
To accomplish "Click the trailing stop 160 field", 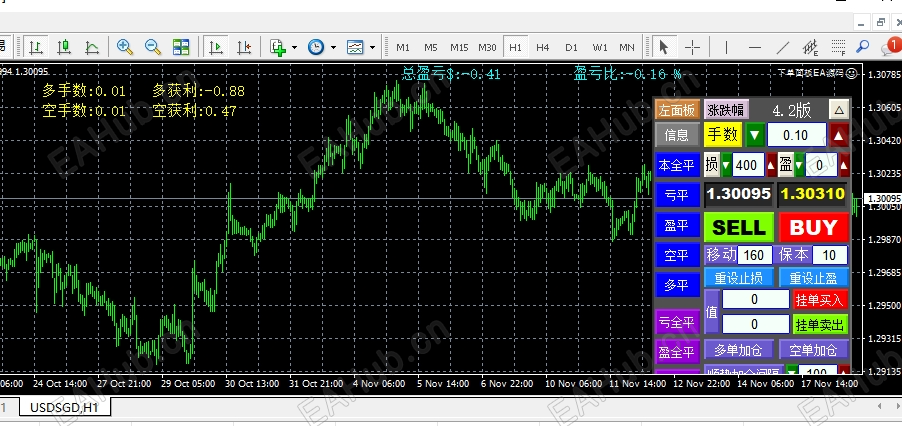I will pos(754,255).
